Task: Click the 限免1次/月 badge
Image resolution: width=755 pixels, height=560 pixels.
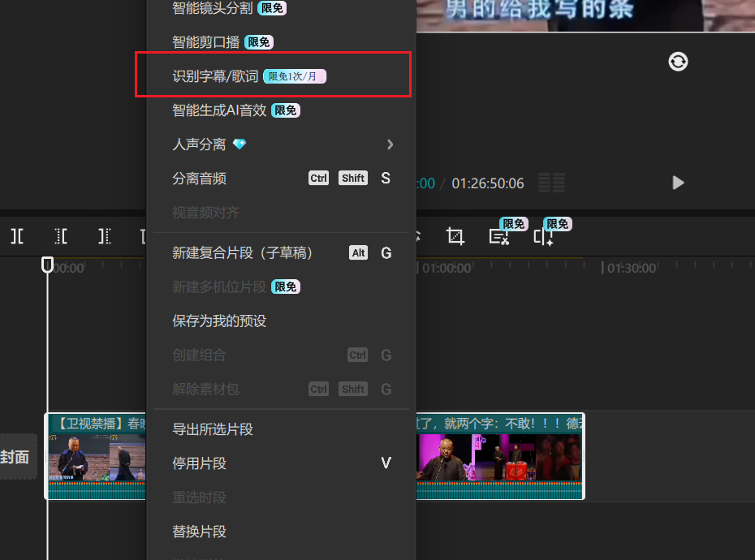Action: (295, 76)
